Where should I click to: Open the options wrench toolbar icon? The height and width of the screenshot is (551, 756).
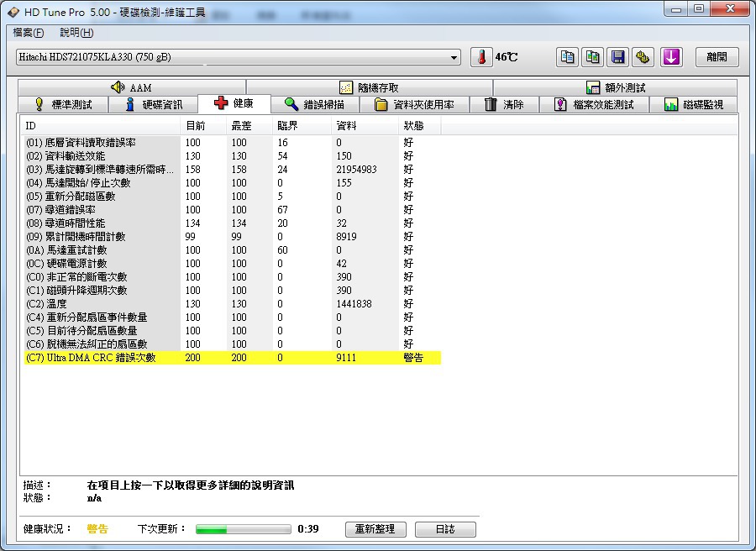point(643,57)
